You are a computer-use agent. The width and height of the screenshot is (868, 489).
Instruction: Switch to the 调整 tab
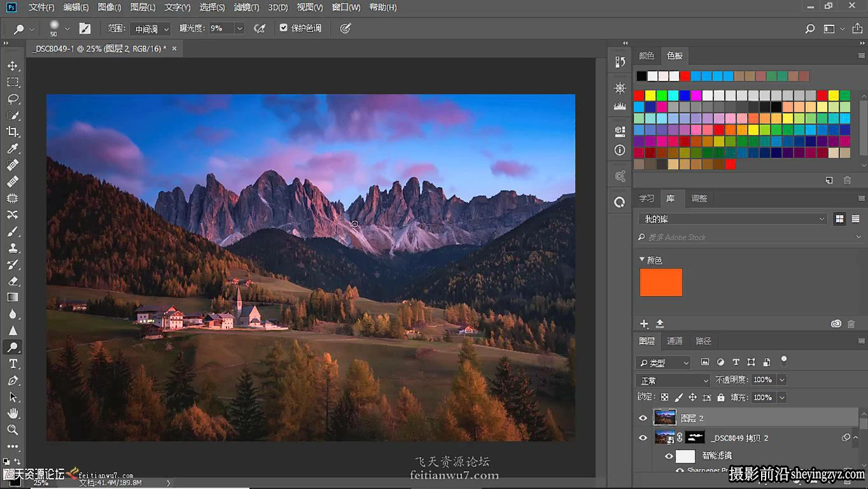tap(699, 199)
